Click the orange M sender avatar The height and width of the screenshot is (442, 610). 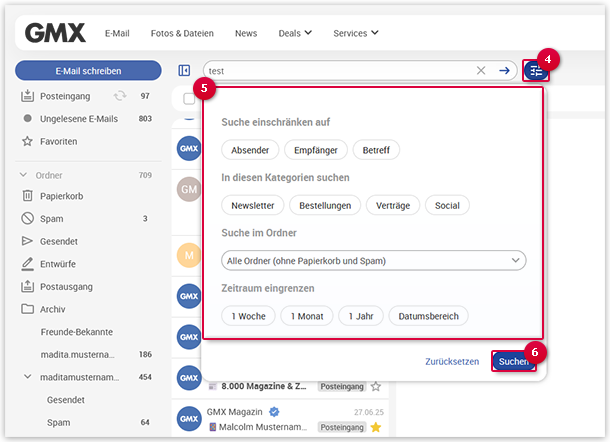pyautogui.click(x=189, y=255)
